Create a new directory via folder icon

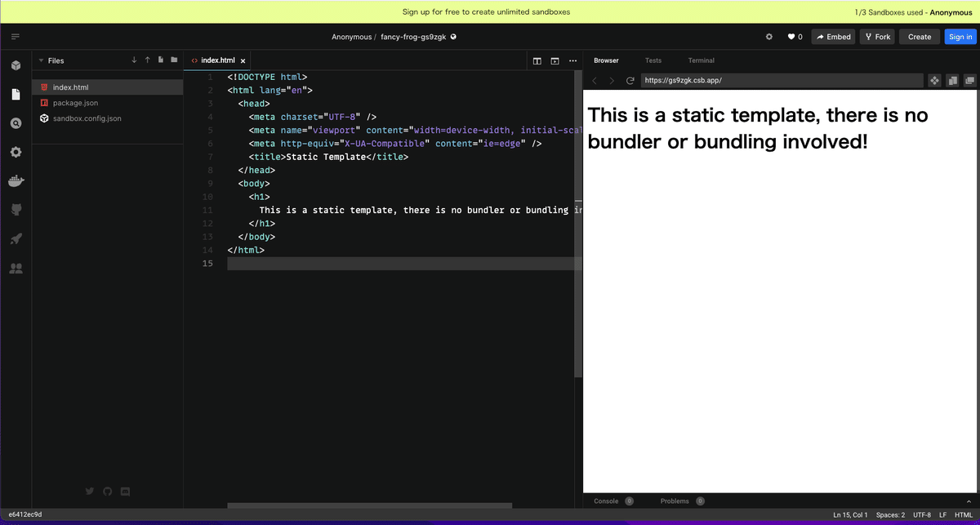pos(174,60)
